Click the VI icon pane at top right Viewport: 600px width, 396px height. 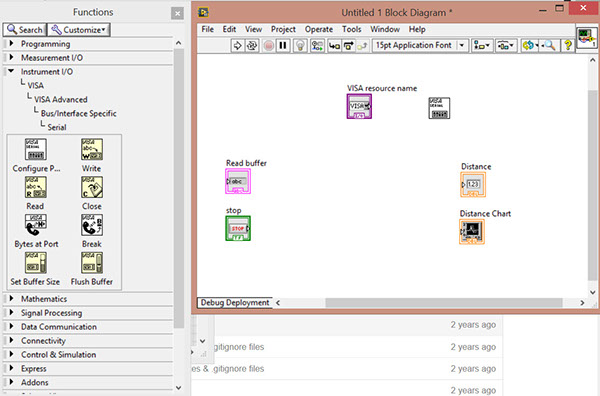[x=587, y=37]
